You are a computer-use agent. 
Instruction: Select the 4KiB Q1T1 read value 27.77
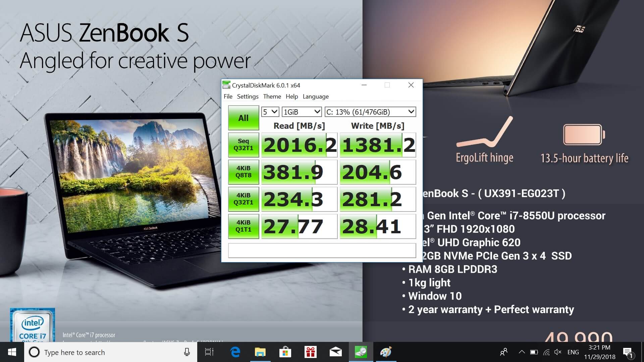(x=299, y=226)
